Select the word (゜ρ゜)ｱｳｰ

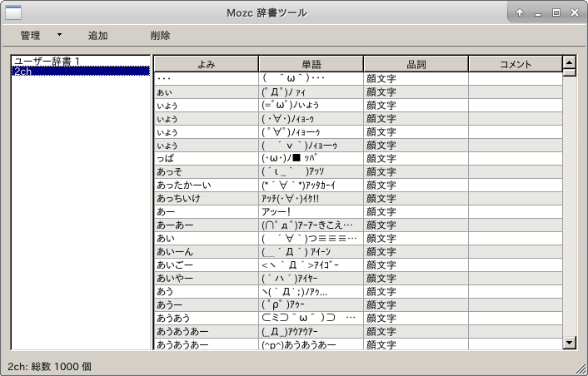pyautogui.click(x=311, y=304)
